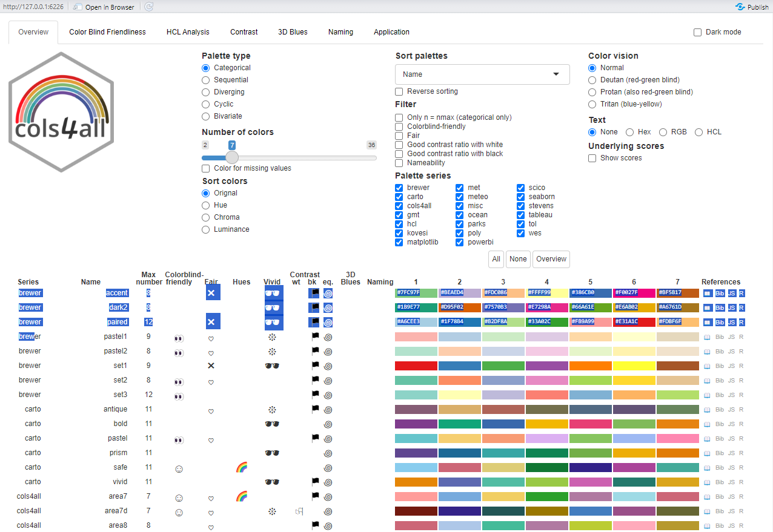Choose Deutan (red-green blind) color vision
Screen dimensions: 773x532
coord(592,80)
